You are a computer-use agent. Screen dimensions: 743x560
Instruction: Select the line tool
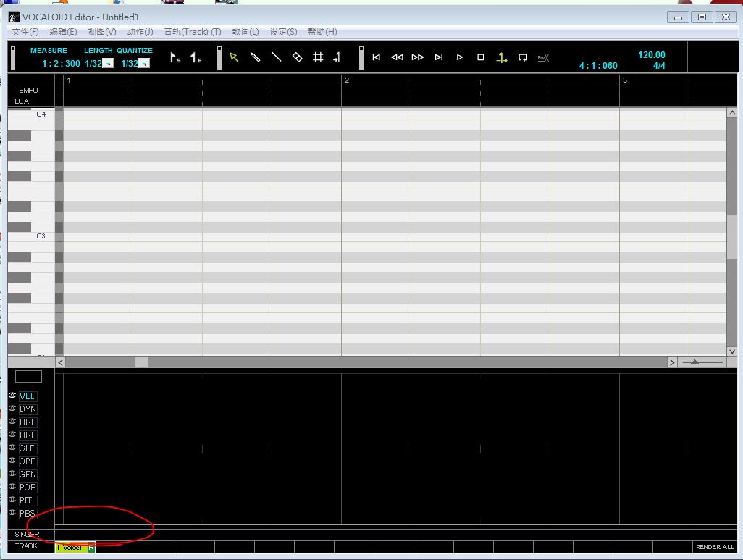pos(276,57)
